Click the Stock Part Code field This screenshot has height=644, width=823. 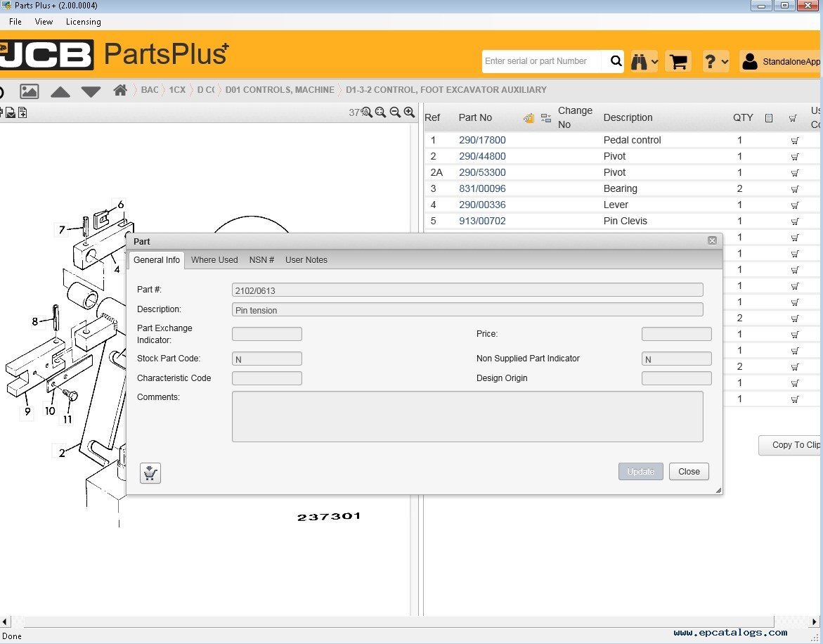266,359
